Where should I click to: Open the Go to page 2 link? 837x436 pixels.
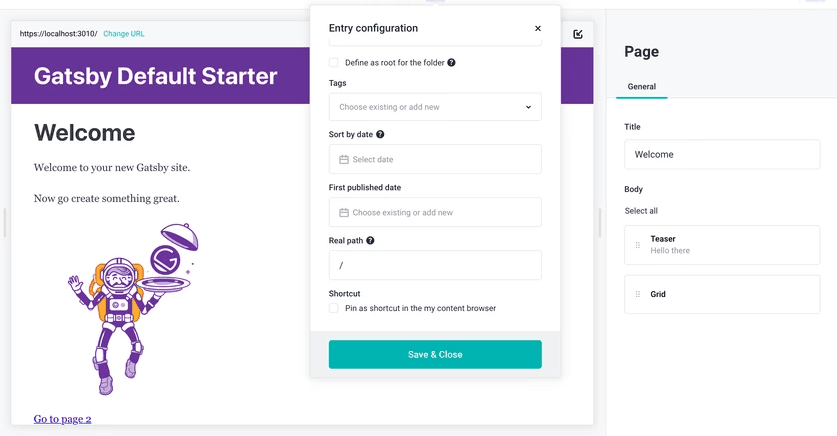[x=62, y=419]
